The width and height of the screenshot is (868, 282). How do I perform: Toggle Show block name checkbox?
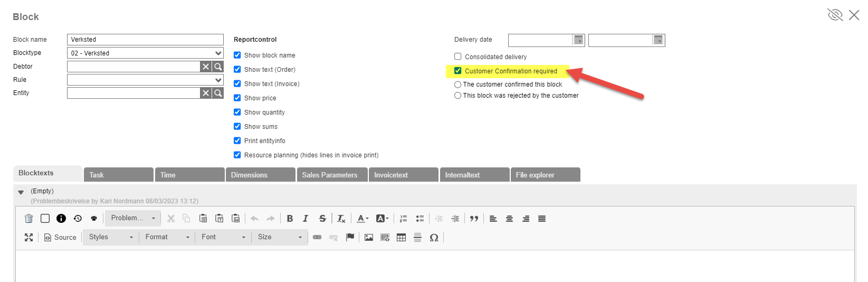(x=237, y=55)
